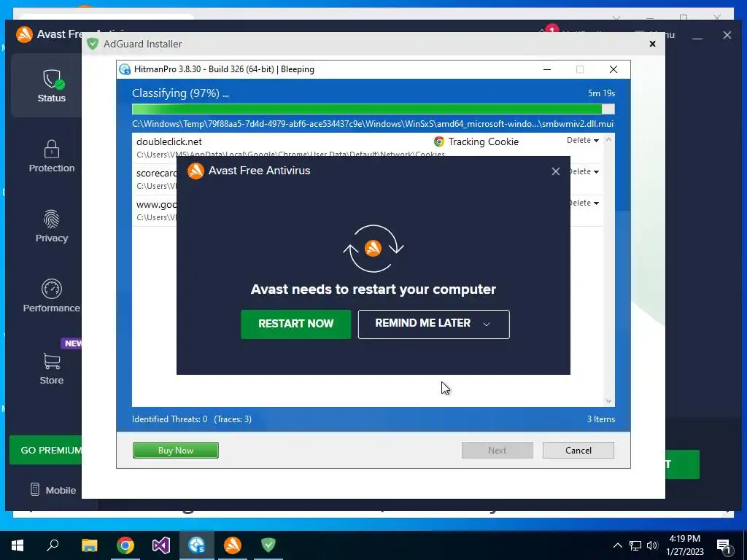The height and width of the screenshot is (560, 747).
Task: Open the Performance gauge section
Action: pos(52,296)
